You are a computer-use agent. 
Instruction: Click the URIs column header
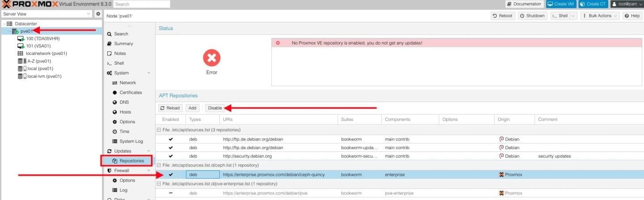click(278, 120)
